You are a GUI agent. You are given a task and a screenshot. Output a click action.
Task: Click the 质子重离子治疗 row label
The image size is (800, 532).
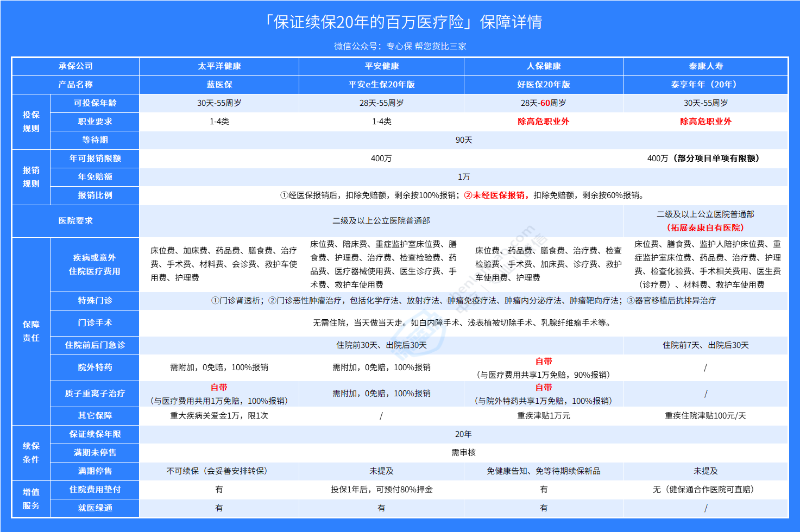click(95, 394)
